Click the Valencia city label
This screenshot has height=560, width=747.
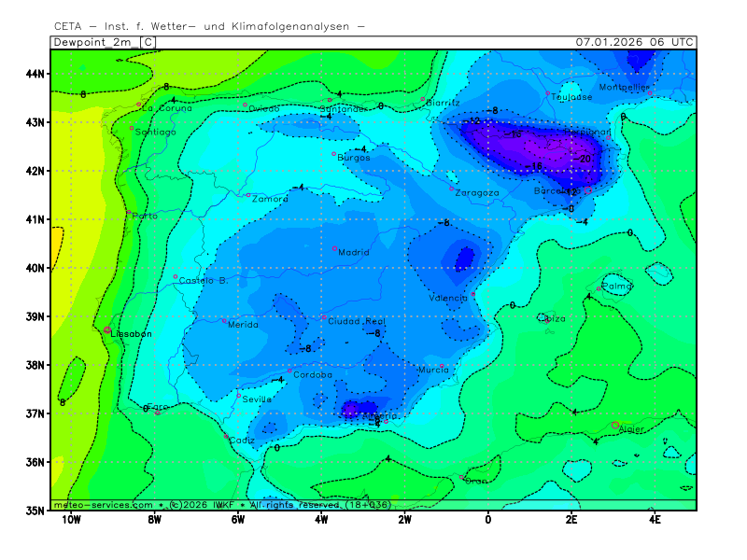click(x=447, y=298)
